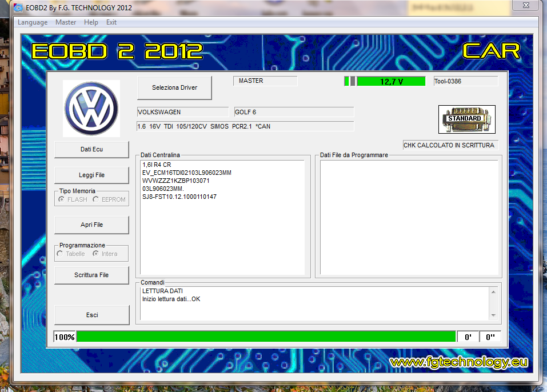Click the www.fgtechnology.eu link

click(459, 362)
